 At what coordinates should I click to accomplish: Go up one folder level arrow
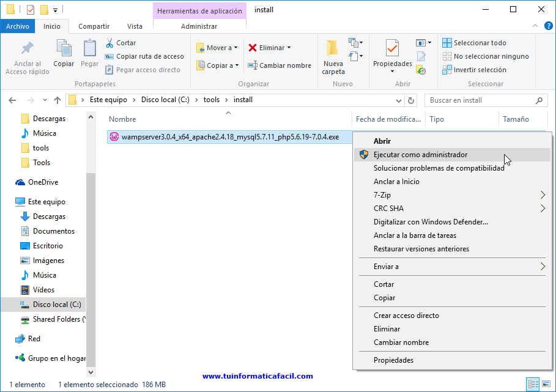pyautogui.click(x=57, y=100)
